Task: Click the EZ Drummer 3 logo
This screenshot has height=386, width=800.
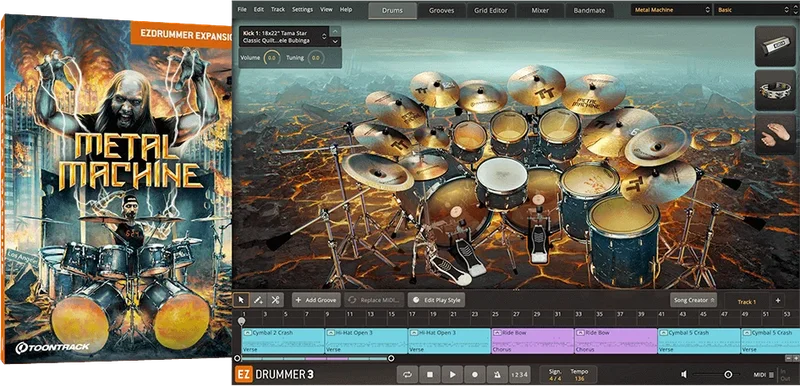Action: [274, 374]
